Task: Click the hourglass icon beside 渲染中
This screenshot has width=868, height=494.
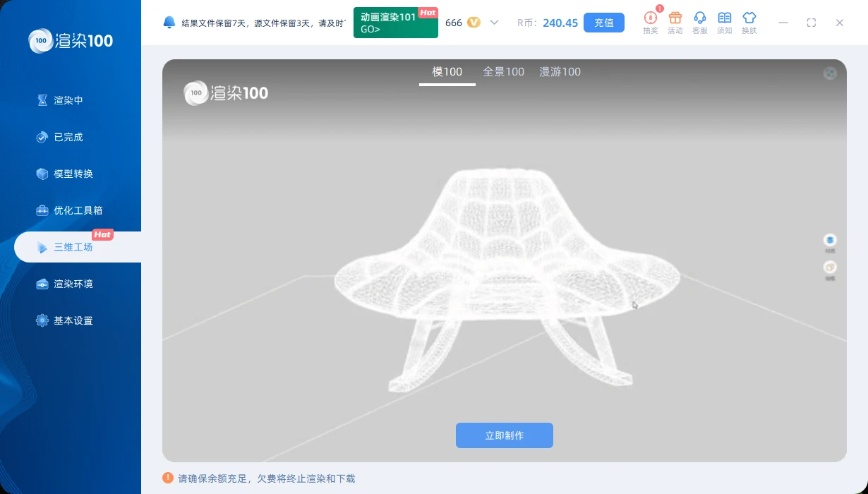Action: pyautogui.click(x=42, y=100)
